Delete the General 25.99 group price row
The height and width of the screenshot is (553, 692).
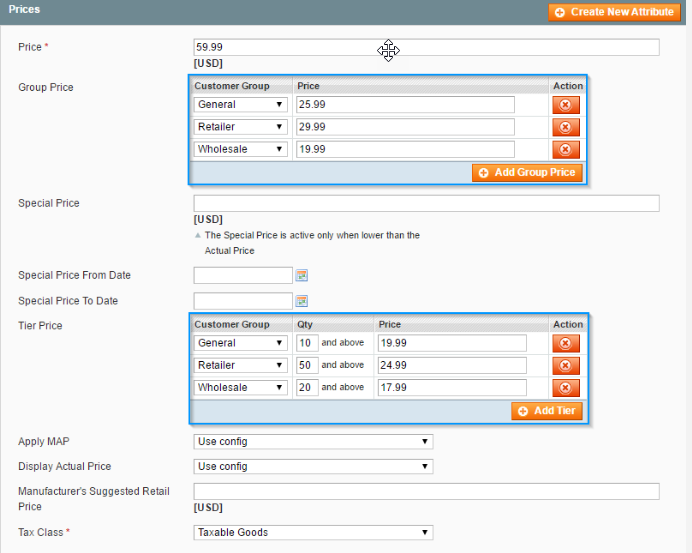566,105
